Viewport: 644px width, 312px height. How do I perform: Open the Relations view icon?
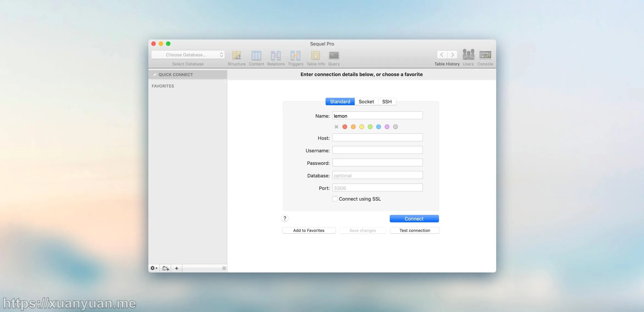276,55
